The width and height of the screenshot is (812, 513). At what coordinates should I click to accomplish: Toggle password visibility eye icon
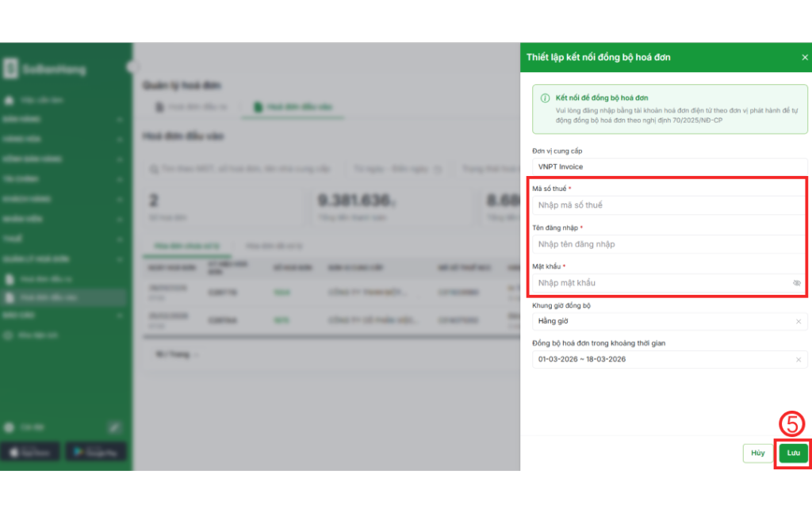[796, 283]
